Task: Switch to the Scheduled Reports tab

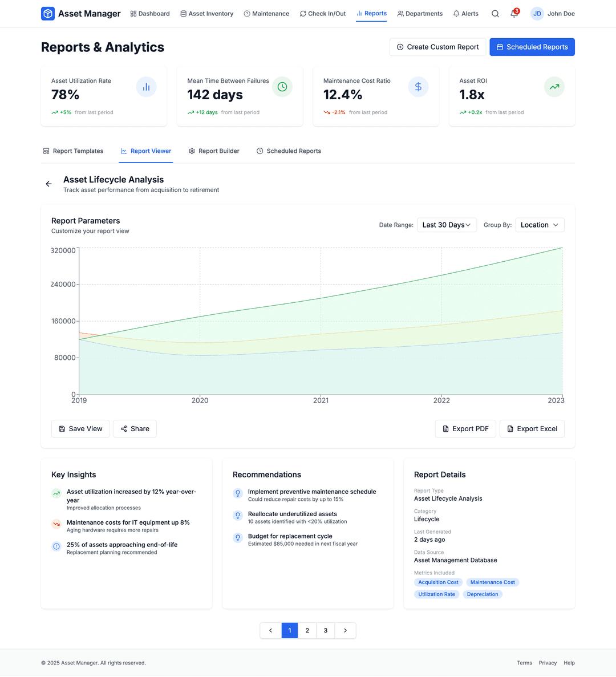Action: coord(289,151)
